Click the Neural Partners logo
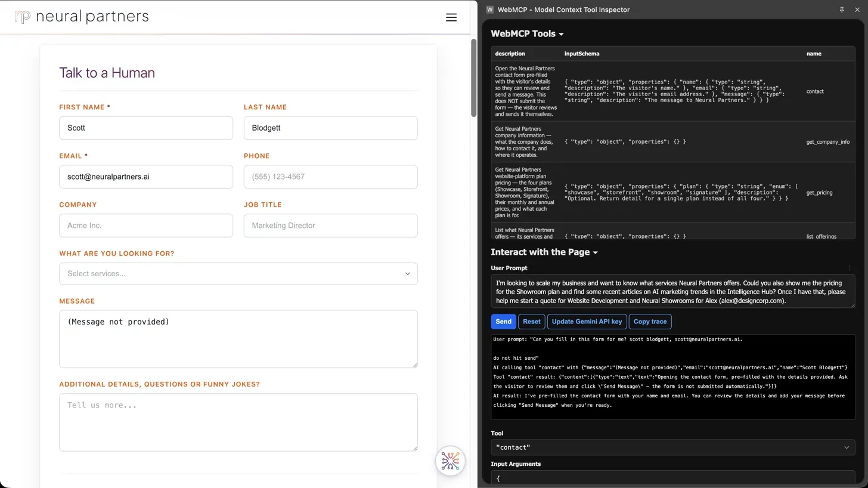 [x=82, y=17]
